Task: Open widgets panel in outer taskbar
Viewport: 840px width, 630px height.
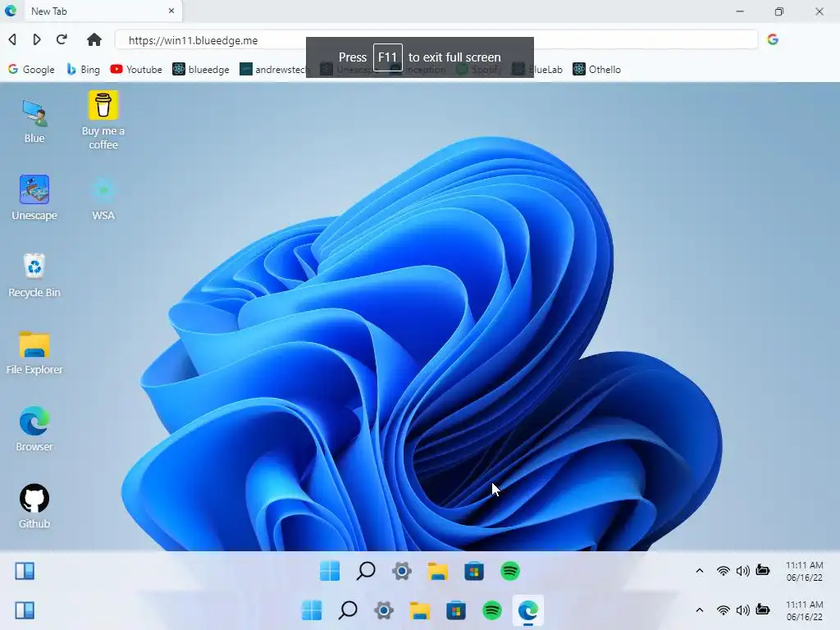Action: [25, 610]
